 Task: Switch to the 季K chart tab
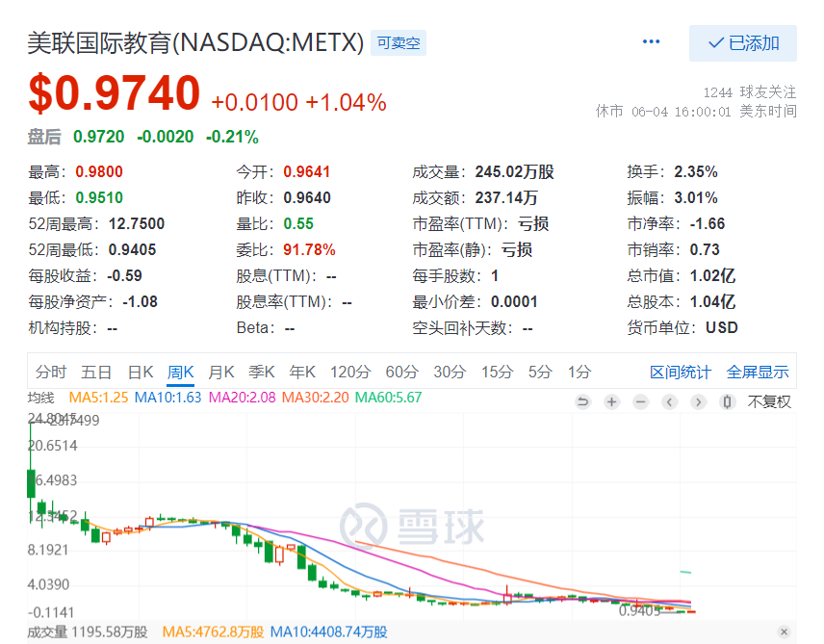click(x=261, y=373)
